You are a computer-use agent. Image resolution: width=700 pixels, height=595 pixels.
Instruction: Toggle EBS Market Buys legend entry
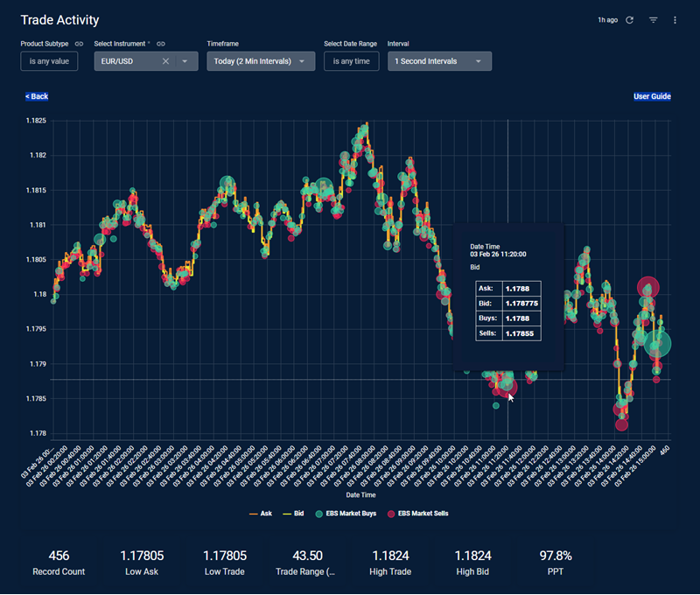point(346,514)
